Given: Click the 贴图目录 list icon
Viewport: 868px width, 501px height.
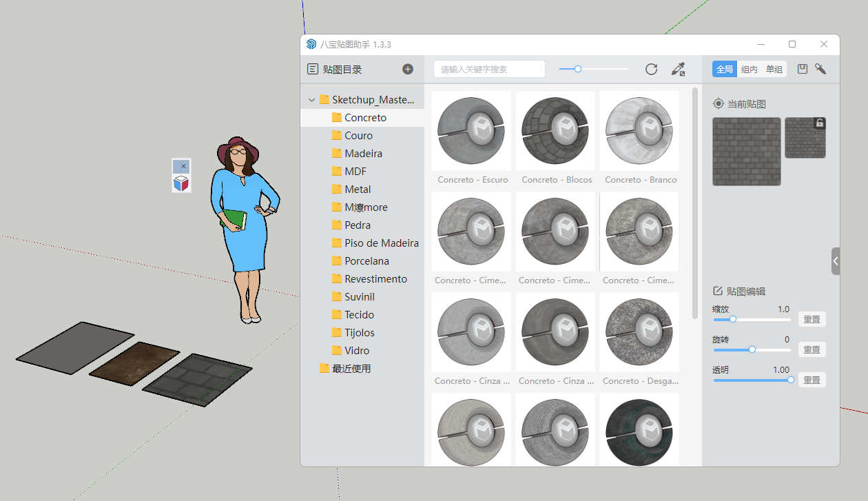Looking at the screenshot, I should coord(313,69).
